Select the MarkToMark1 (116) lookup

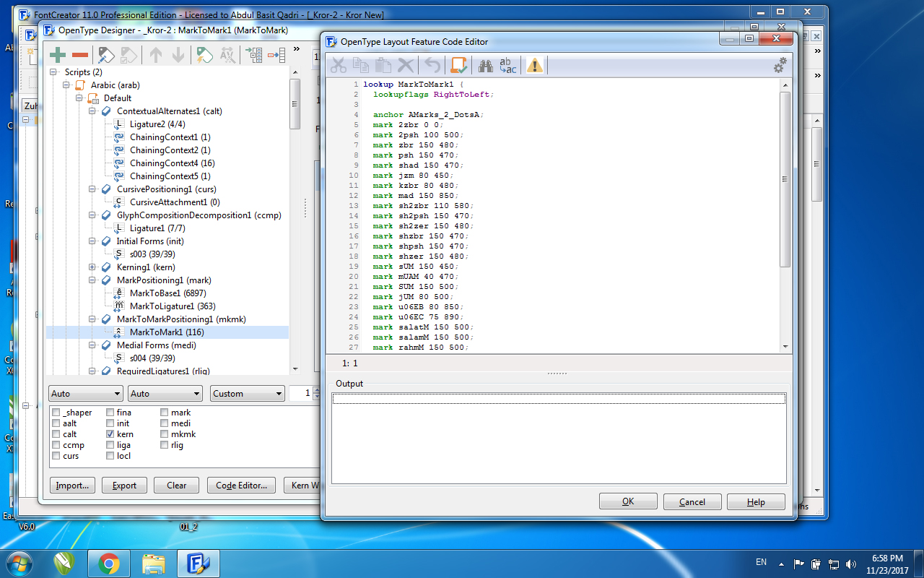(167, 332)
